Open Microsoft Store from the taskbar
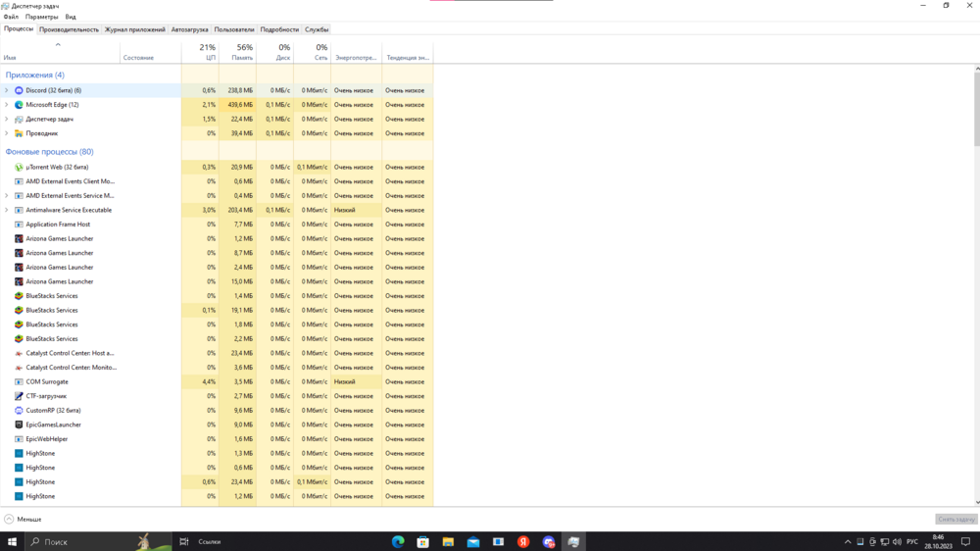Screen dimensions: 980x551 423,541
